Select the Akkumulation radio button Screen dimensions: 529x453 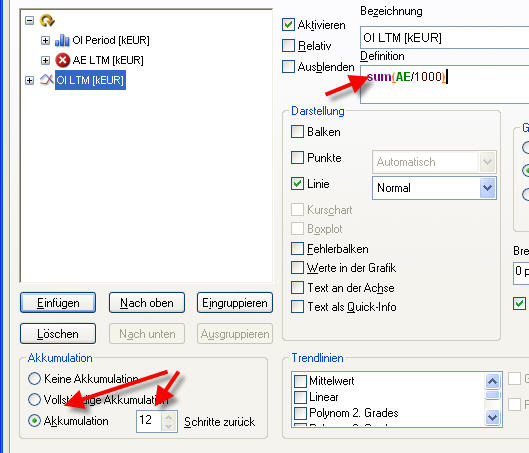pos(34,421)
